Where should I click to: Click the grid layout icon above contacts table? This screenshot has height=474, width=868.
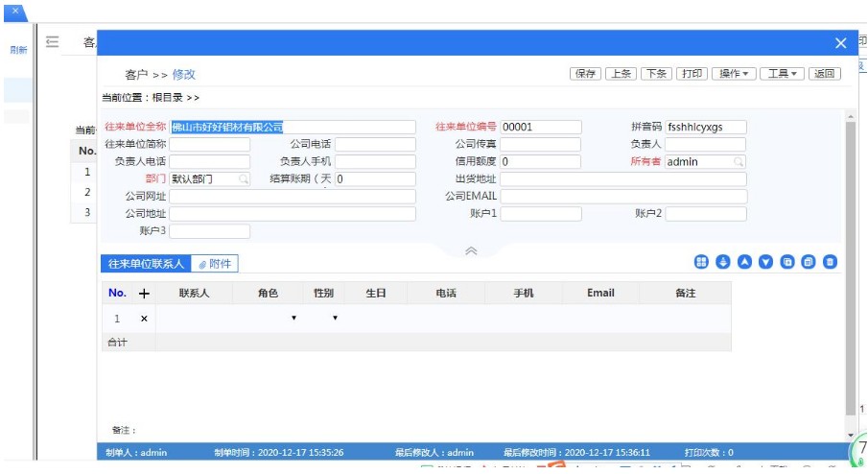(701, 262)
